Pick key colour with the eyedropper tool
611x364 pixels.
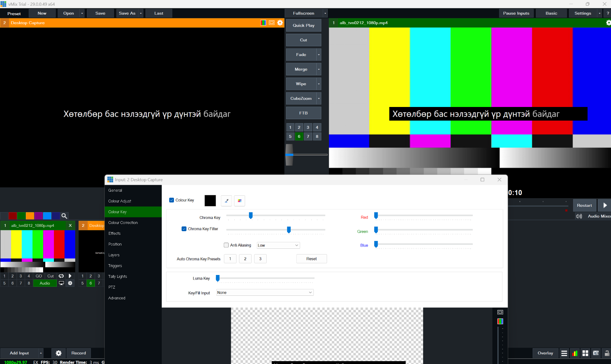pos(226,201)
